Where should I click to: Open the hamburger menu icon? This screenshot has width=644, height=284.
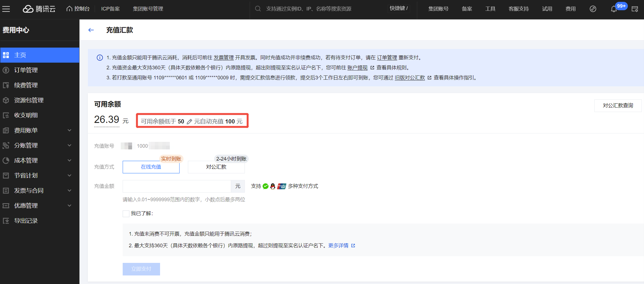point(6,9)
